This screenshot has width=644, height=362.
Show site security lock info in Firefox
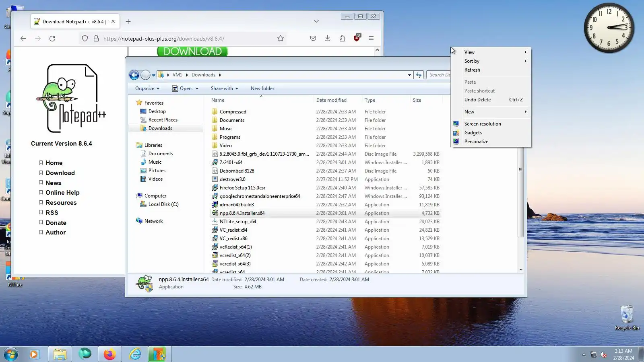(96, 39)
